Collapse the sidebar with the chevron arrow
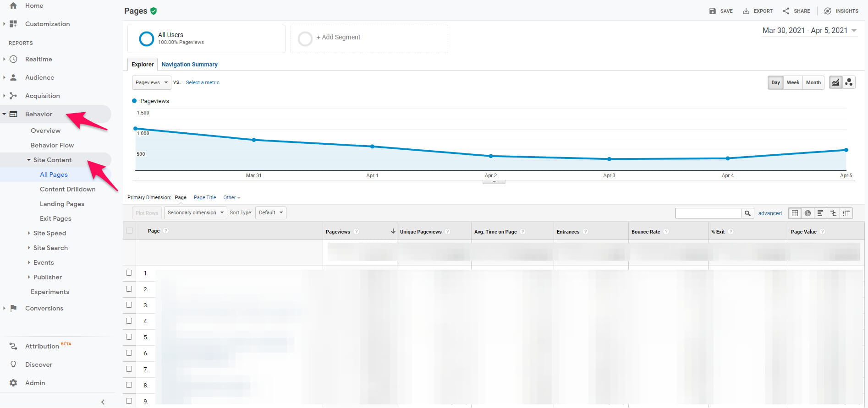This screenshot has height=408, width=868. click(103, 402)
